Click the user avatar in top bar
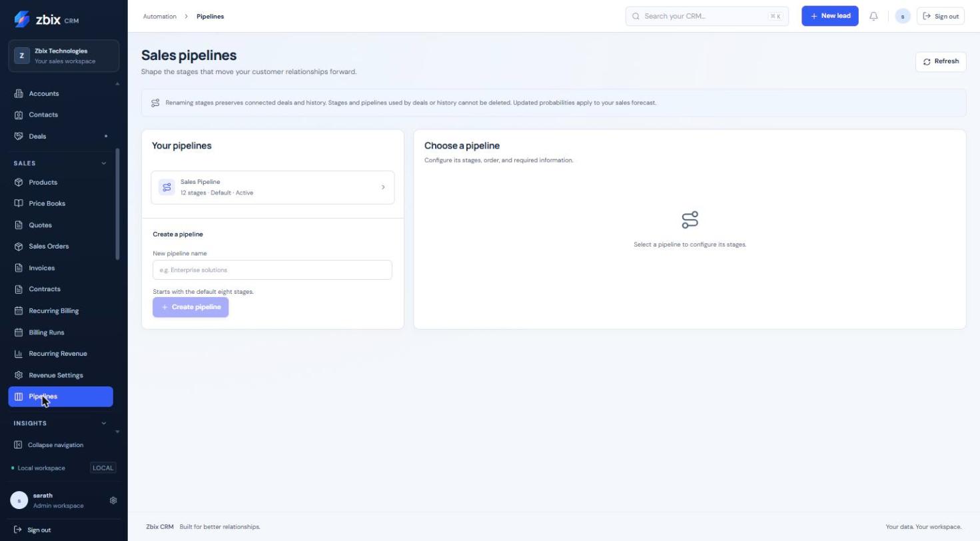Screen dimensions: 980x541 (903, 16)
